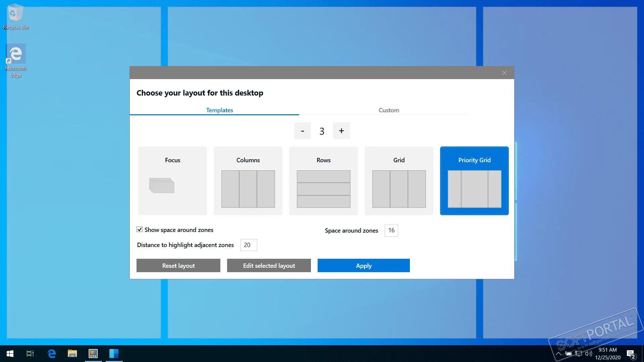Open Task View in the taskbar
Image resolution: width=644 pixels, height=362 pixels.
coord(30,354)
